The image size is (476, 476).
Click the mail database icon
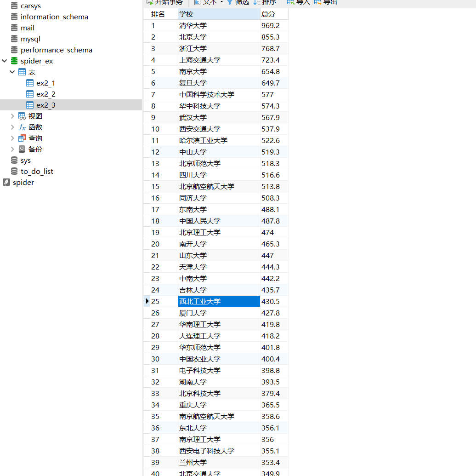14,28
